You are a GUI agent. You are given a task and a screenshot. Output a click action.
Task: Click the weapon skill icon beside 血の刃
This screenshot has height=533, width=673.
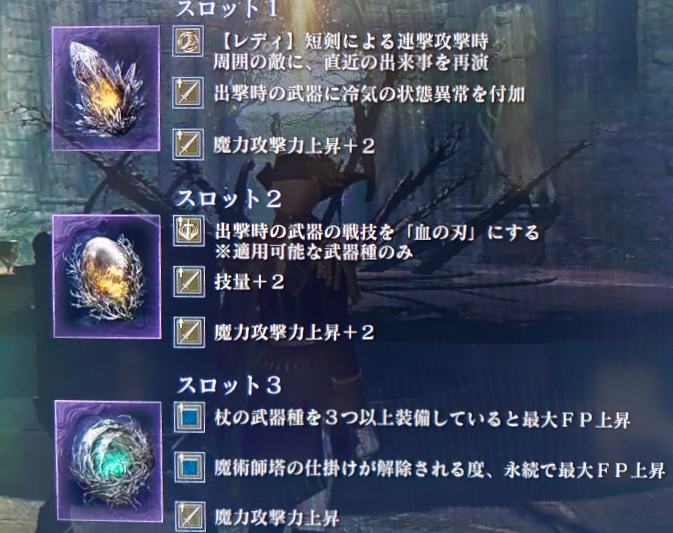coord(189,231)
